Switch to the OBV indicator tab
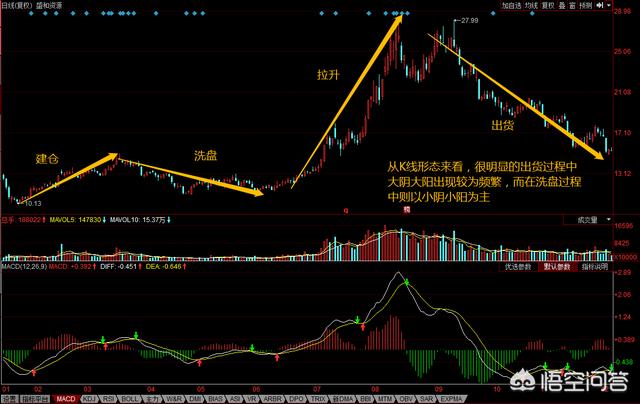The width and height of the screenshot is (640, 404). [x=406, y=399]
